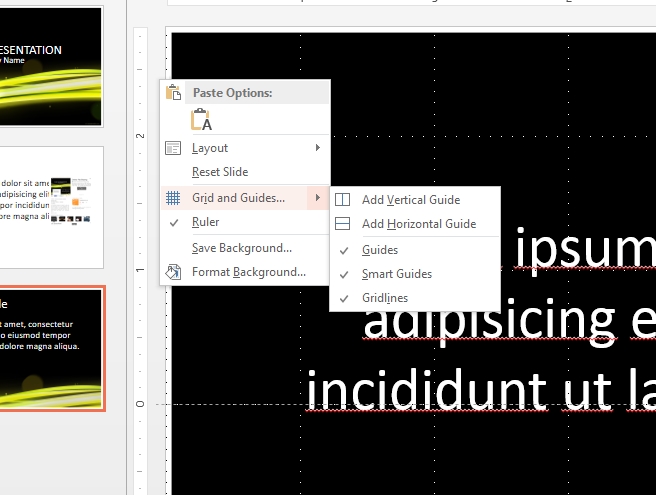The image size is (656, 495).
Task: Open Grid and Guides dialog label
Action: point(238,198)
